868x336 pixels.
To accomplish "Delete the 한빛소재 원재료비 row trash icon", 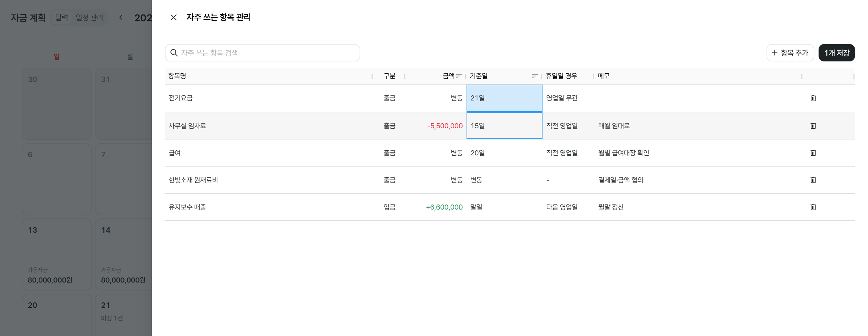I will point(813,180).
